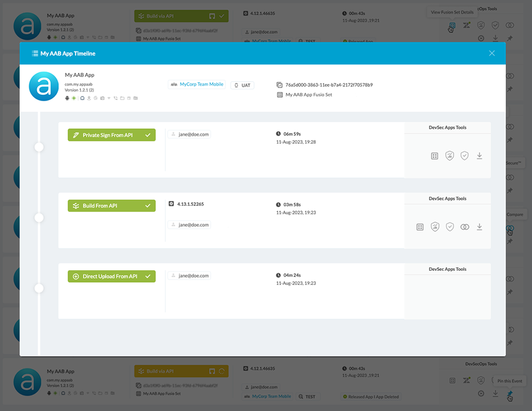Click the My AAB App logo thumbnail
The height and width of the screenshot is (411, 532).
pos(44,87)
